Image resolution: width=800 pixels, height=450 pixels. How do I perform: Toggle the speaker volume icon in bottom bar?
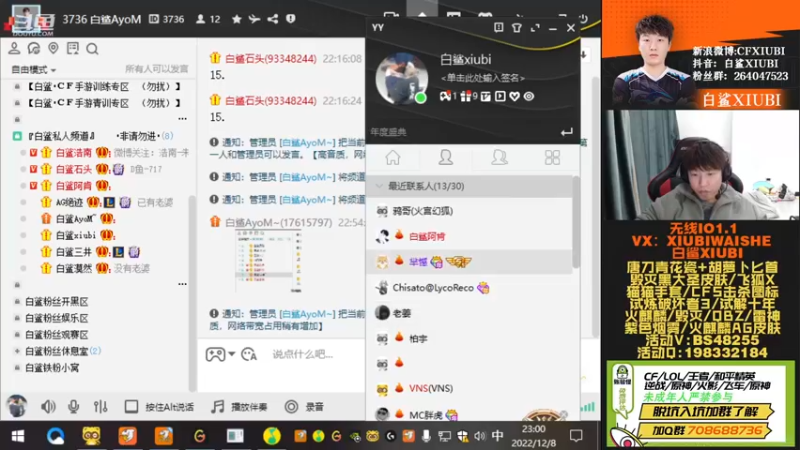pyautogui.click(x=48, y=407)
